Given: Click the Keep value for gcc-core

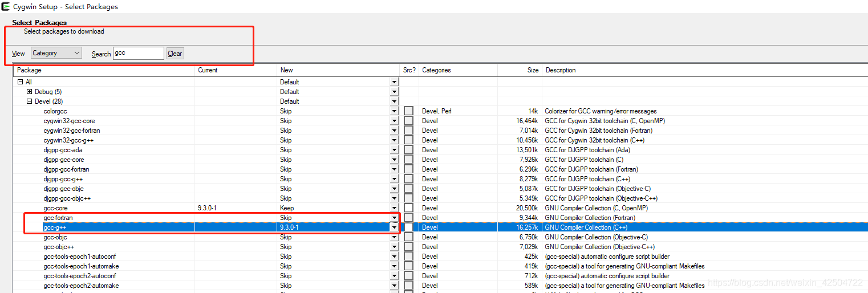Looking at the screenshot, I should point(287,208).
